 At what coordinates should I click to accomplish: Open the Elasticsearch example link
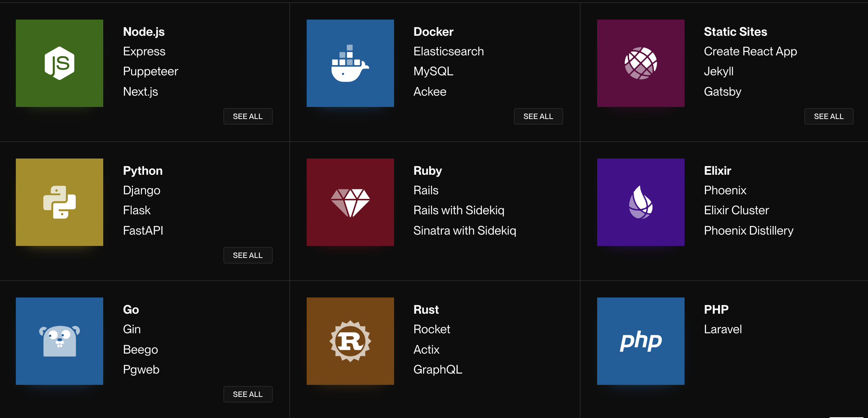448,52
